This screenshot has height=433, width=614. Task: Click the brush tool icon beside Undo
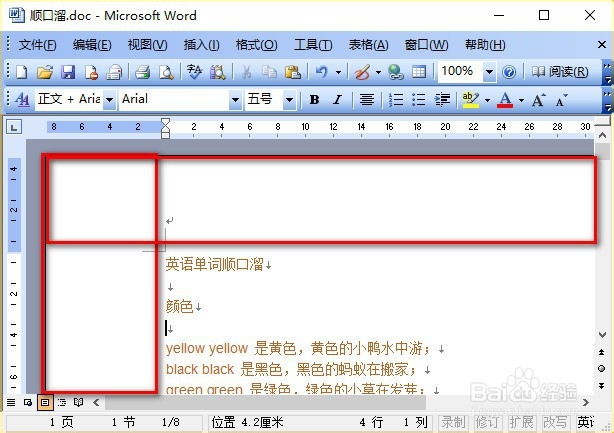coord(363,72)
